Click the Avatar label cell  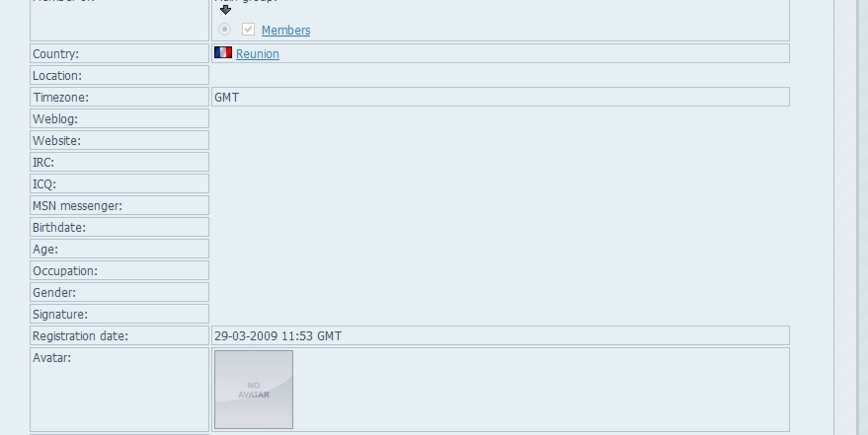pyautogui.click(x=119, y=390)
